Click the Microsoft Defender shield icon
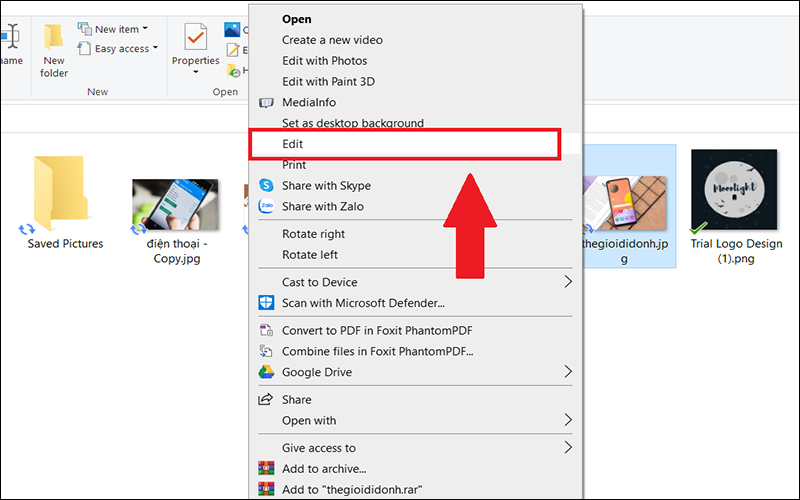This screenshot has width=800, height=500. coord(266,303)
